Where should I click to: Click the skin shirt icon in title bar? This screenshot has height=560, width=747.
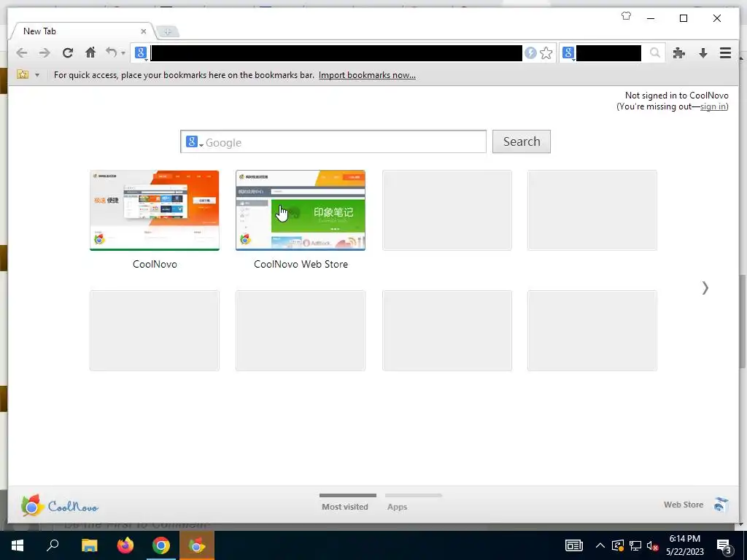pos(626,16)
